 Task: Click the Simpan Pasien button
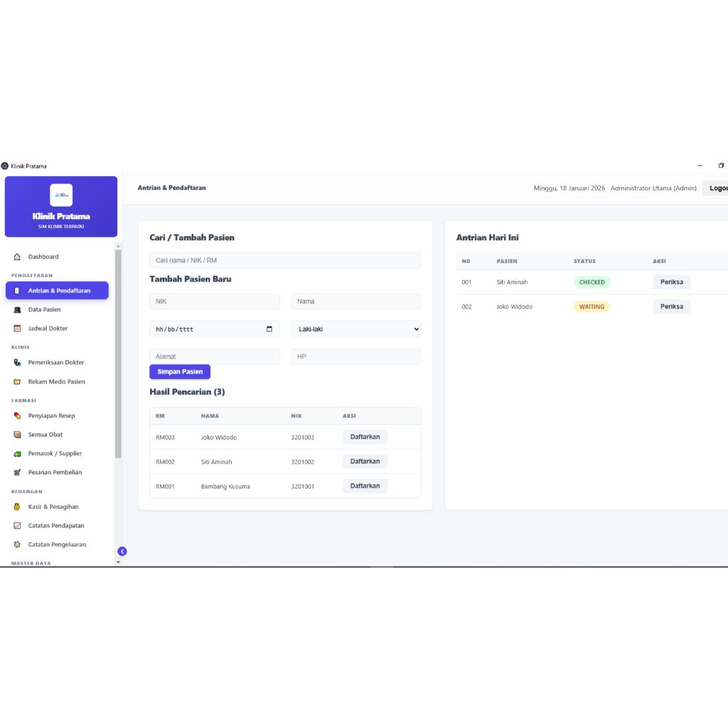point(180,372)
